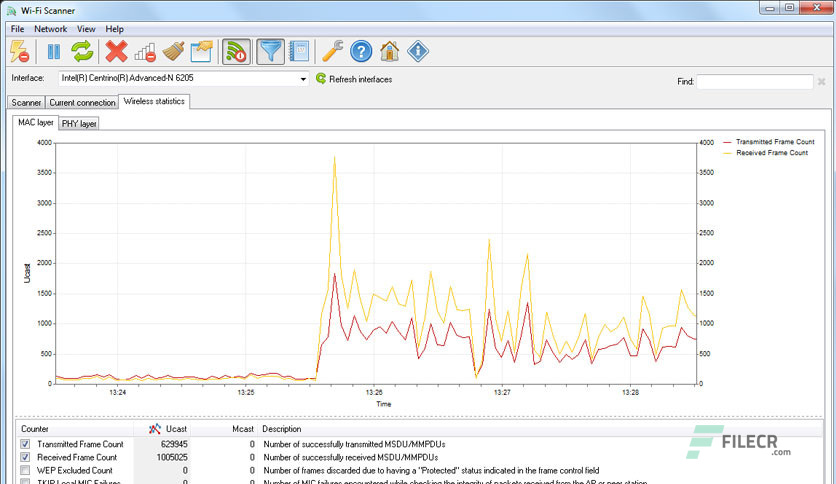The image size is (836, 484).
Task: Click Ucast value 1005025
Action: point(172,457)
